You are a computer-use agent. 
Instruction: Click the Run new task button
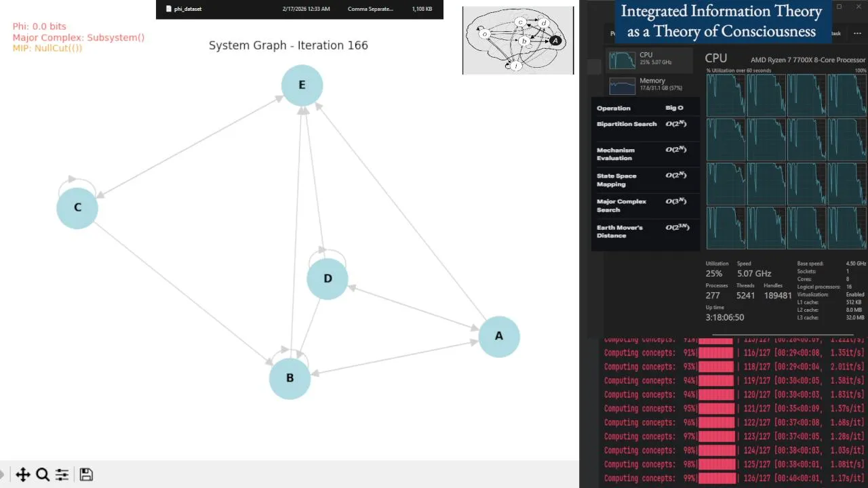[x=836, y=33]
